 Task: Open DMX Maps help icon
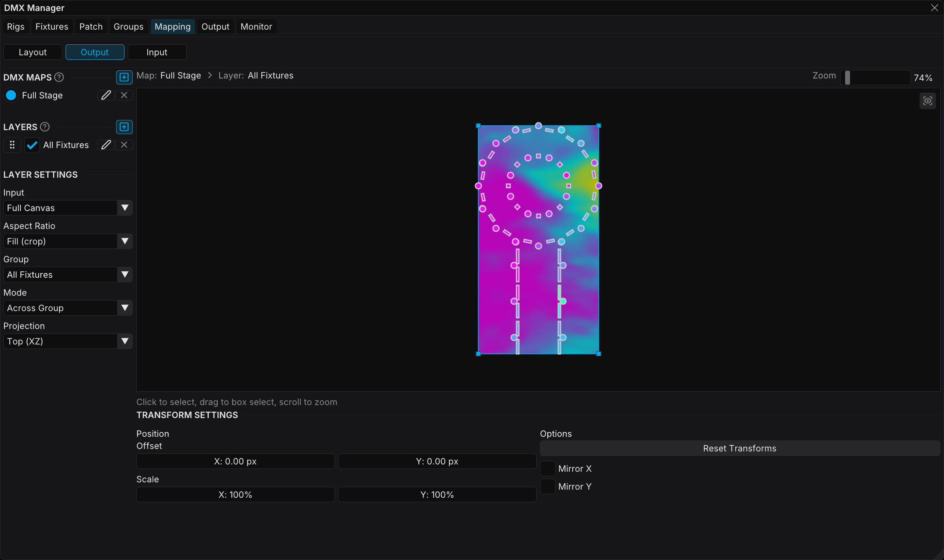(x=59, y=77)
